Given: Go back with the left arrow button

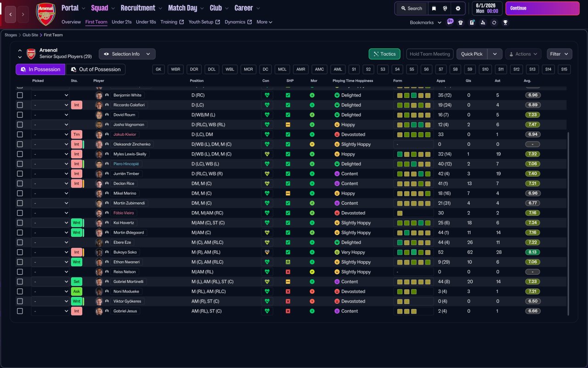Looking at the screenshot, I should click(x=11, y=14).
